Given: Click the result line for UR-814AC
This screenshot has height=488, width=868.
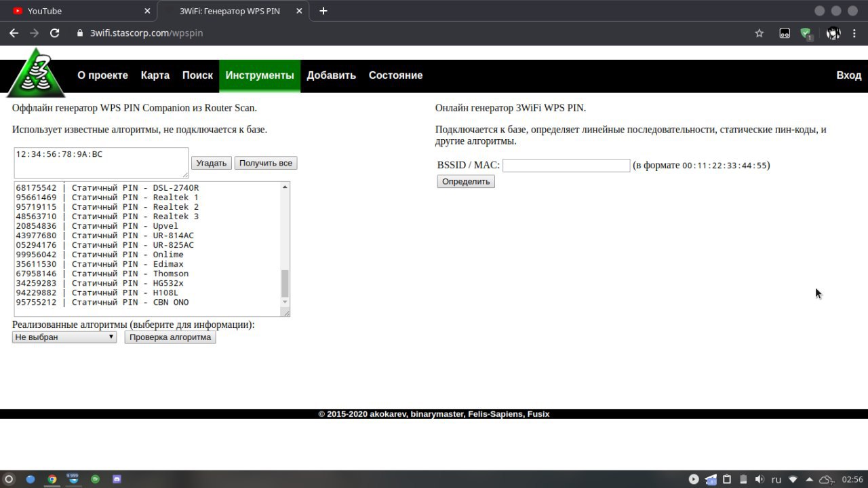Looking at the screenshot, I should tap(104, 236).
